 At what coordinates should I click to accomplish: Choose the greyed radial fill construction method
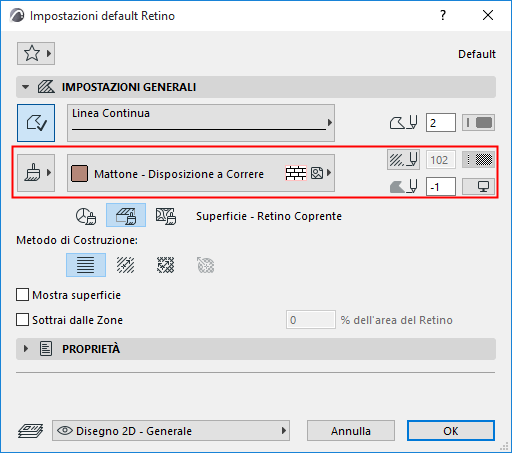(206, 265)
